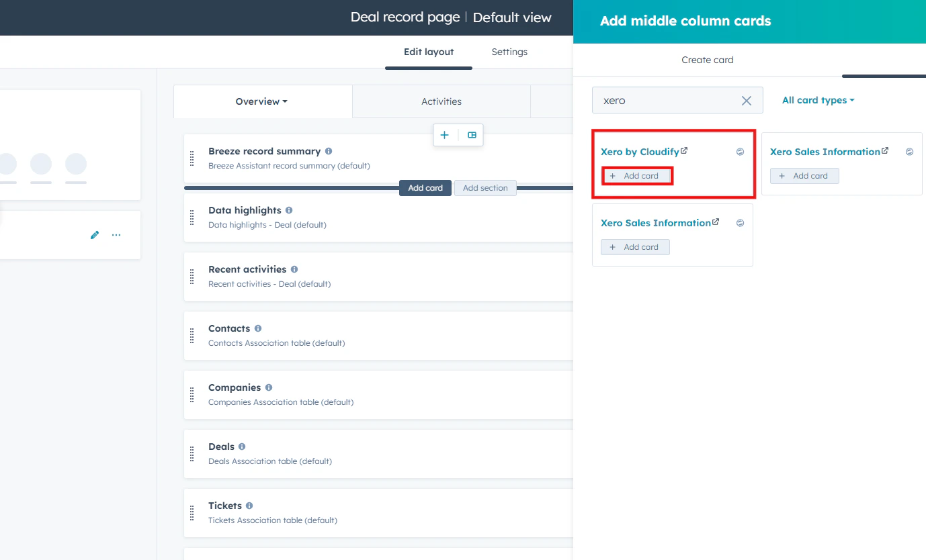Click the Breeze Assistant record summary (default) text
Viewport: 926px width, 560px height.
coord(289,166)
